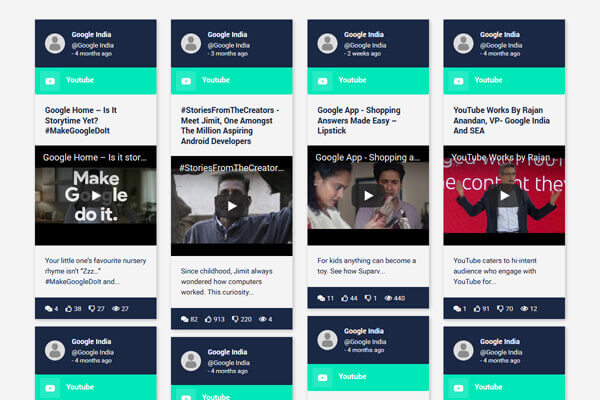Click thumbs-down icon showing 1 on Shopping card

pos(368,298)
